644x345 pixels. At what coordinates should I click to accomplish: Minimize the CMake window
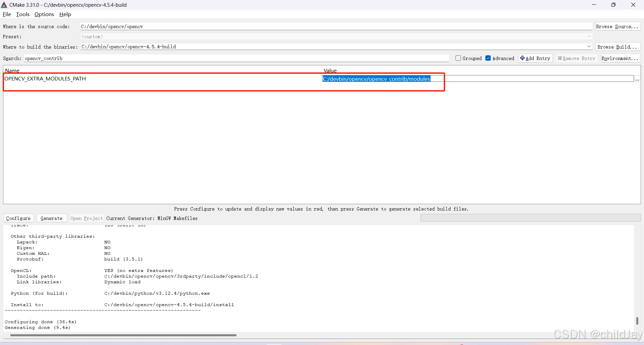click(x=594, y=5)
